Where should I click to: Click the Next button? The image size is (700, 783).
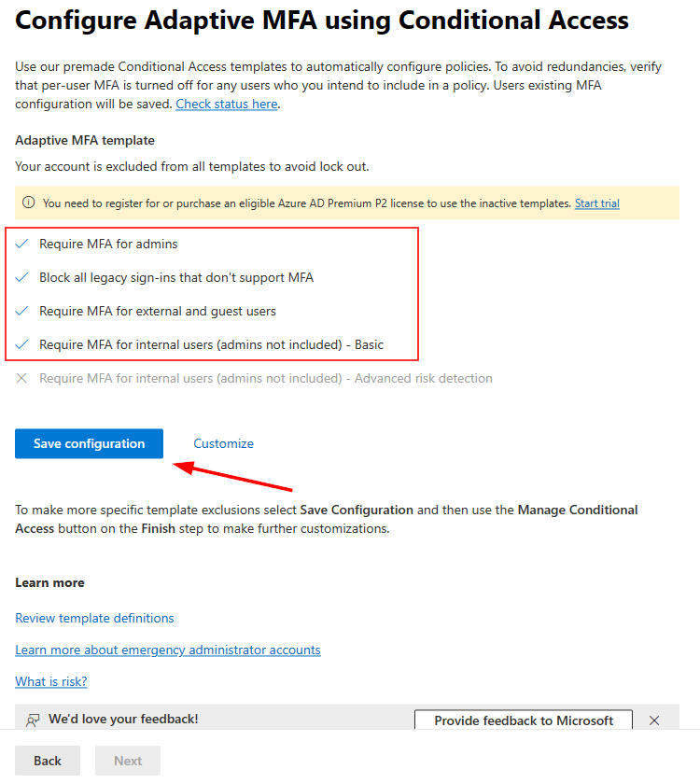pos(128,761)
